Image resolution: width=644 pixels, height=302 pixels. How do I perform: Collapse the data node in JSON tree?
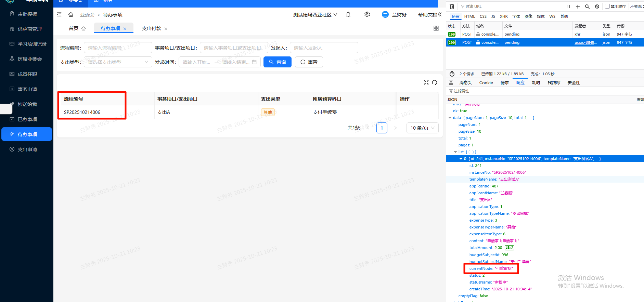tap(450, 118)
